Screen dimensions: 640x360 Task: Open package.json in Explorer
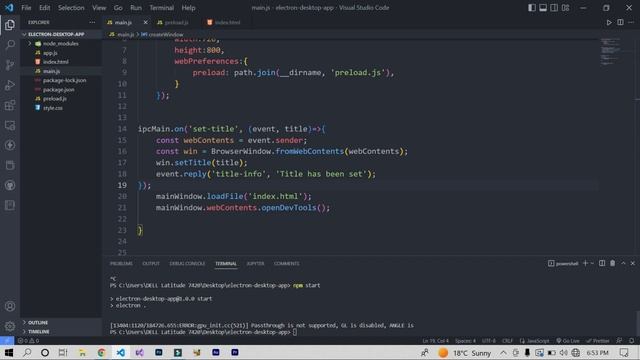pos(59,90)
